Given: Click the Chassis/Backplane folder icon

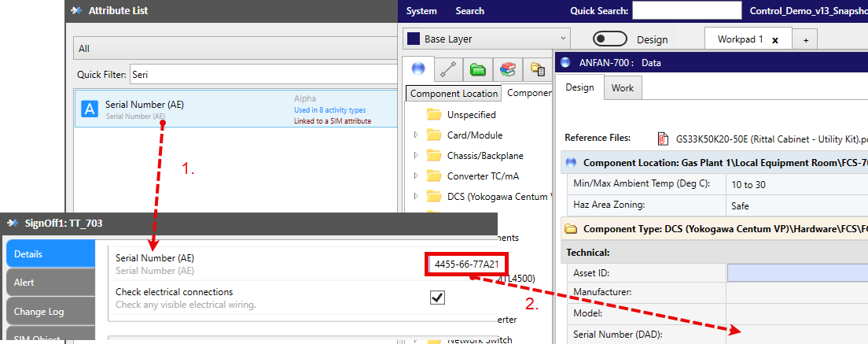Looking at the screenshot, I should (433, 156).
